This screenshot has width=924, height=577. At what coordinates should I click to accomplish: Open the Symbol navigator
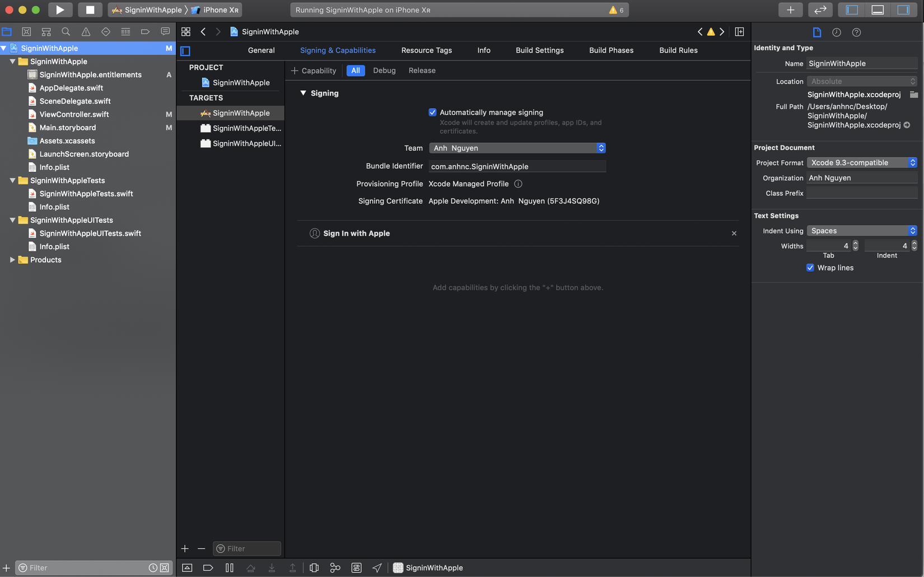pos(46,32)
